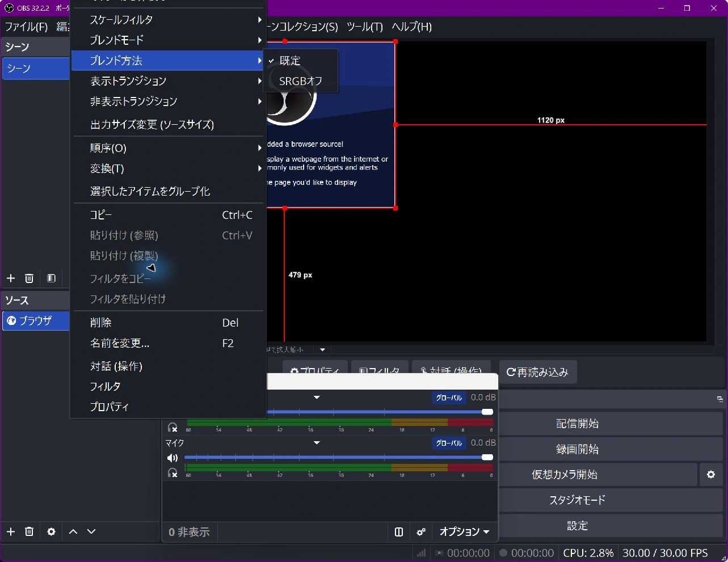Choose 削除 from context menu
Screen dimensions: 728x562
pos(169,323)
